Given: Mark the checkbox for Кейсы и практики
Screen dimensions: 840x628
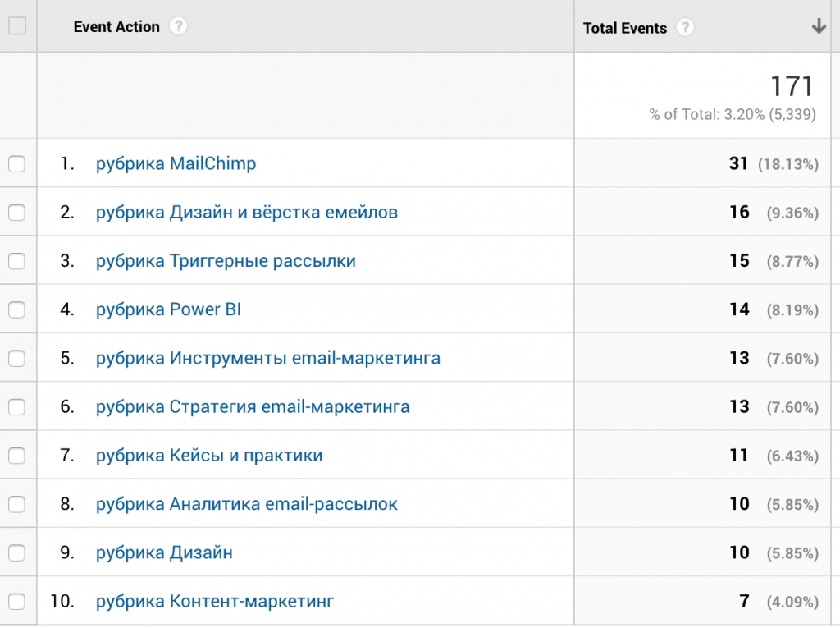Looking at the screenshot, I should [x=17, y=456].
